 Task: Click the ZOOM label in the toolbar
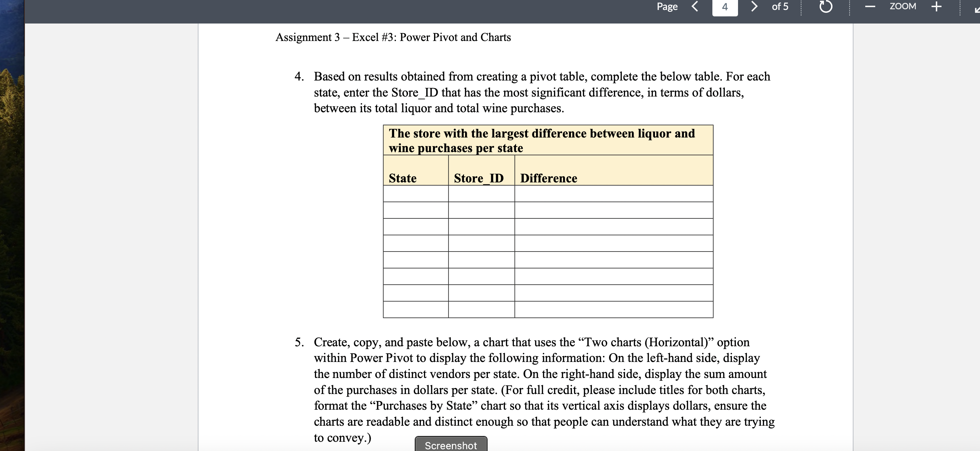pyautogui.click(x=903, y=6)
